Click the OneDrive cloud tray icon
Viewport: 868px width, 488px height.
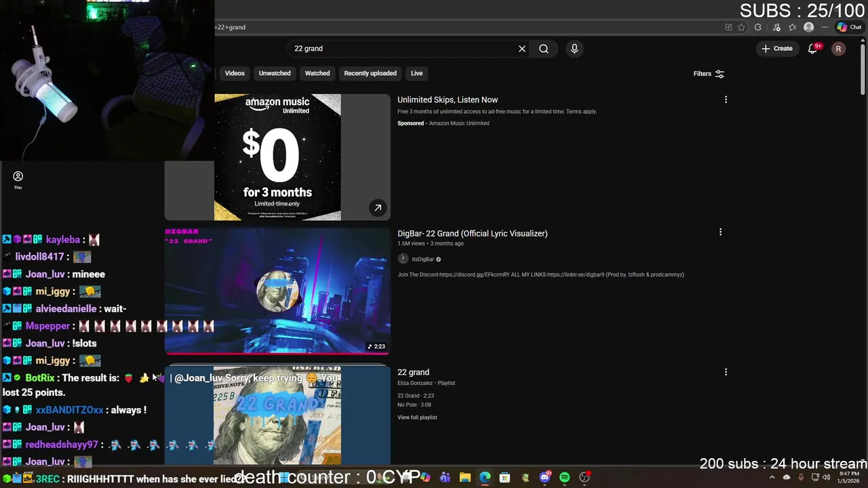[787, 477]
